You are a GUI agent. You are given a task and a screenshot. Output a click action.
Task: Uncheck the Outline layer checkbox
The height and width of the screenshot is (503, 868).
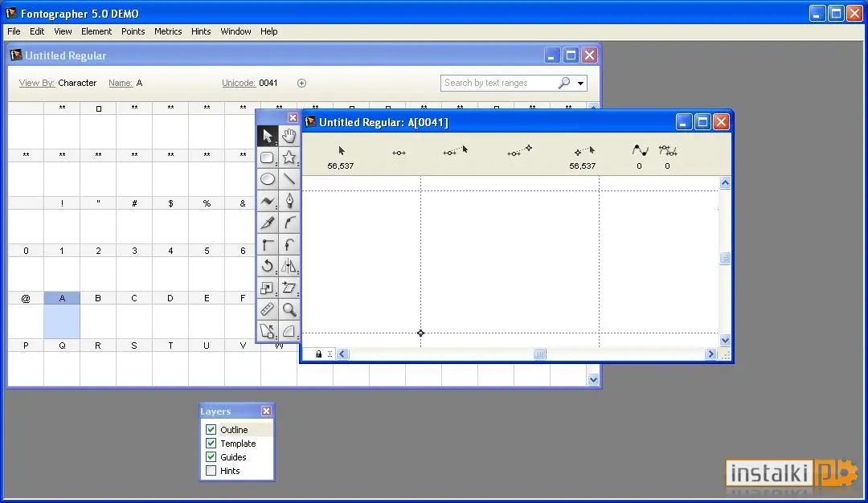point(211,429)
